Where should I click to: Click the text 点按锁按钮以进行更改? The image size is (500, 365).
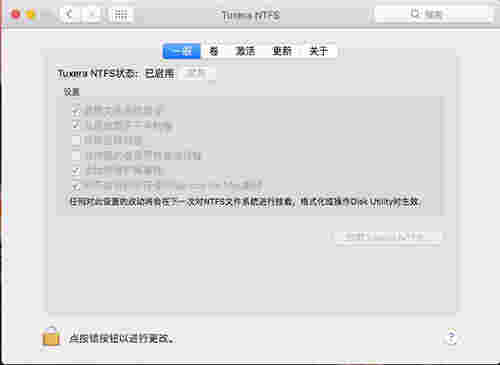(121, 339)
